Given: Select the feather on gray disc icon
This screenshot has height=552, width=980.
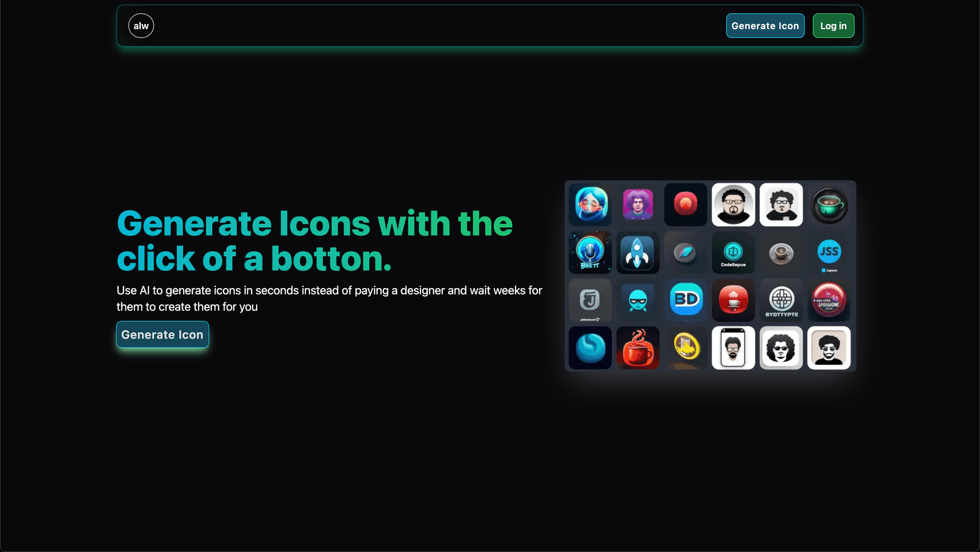Looking at the screenshot, I should tap(685, 252).
